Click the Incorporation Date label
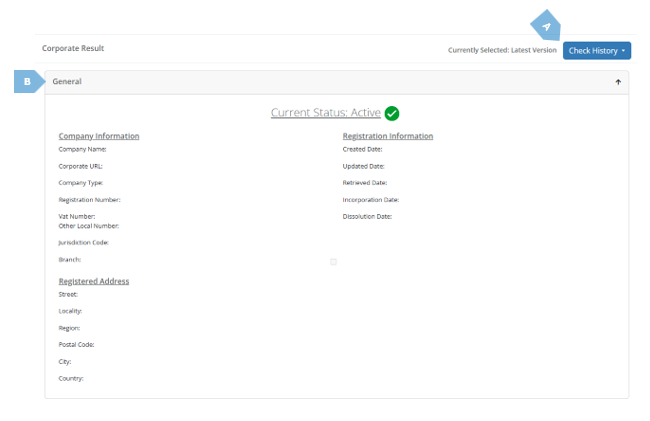Viewport: 650px width, 421px height. pyautogui.click(x=371, y=200)
